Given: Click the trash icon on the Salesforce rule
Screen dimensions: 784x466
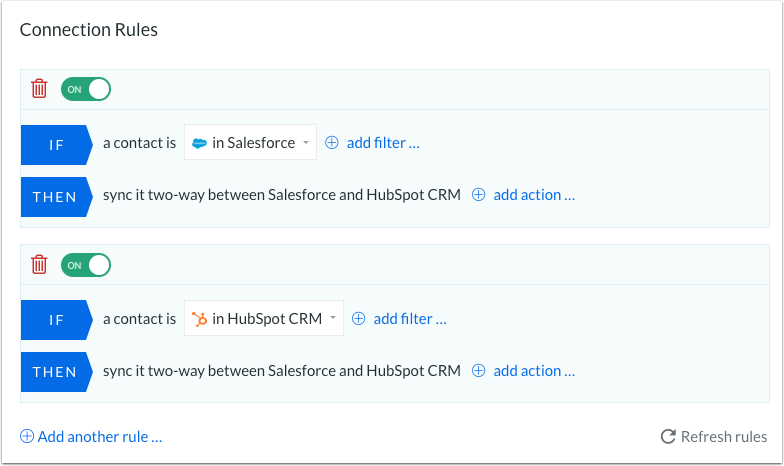Looking at the screenshot, I should [39, 89].
